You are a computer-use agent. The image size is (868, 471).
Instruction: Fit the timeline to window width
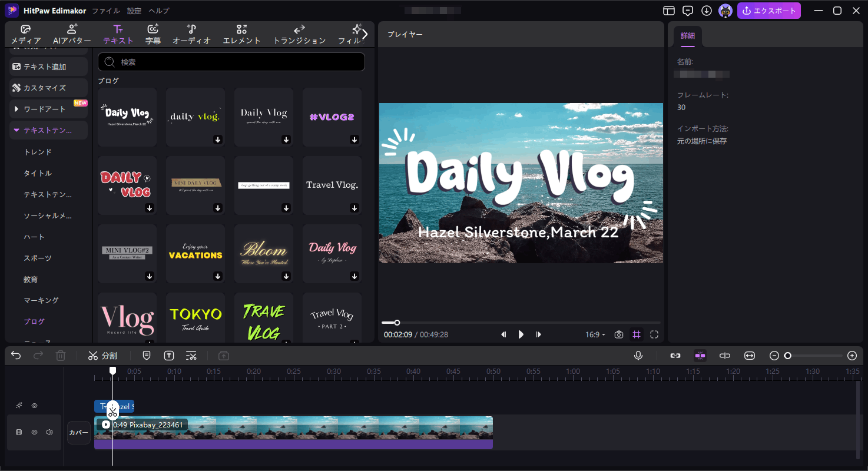point(750,356)
